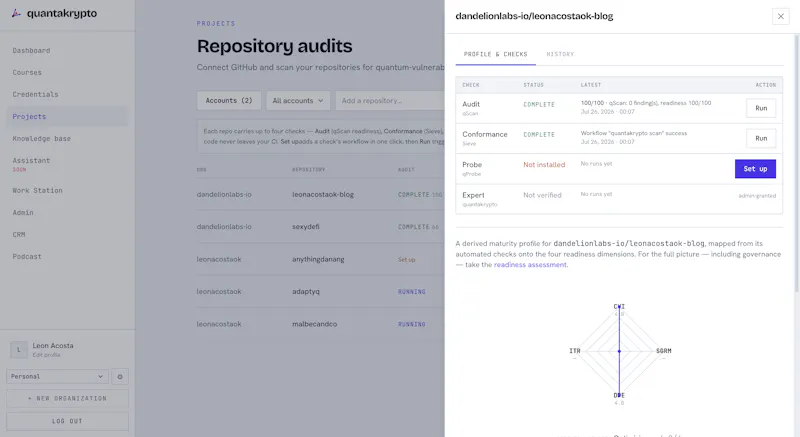Close the repository detail panel
The width and height of the screenshot is (800, 437).
coord(781,16)
